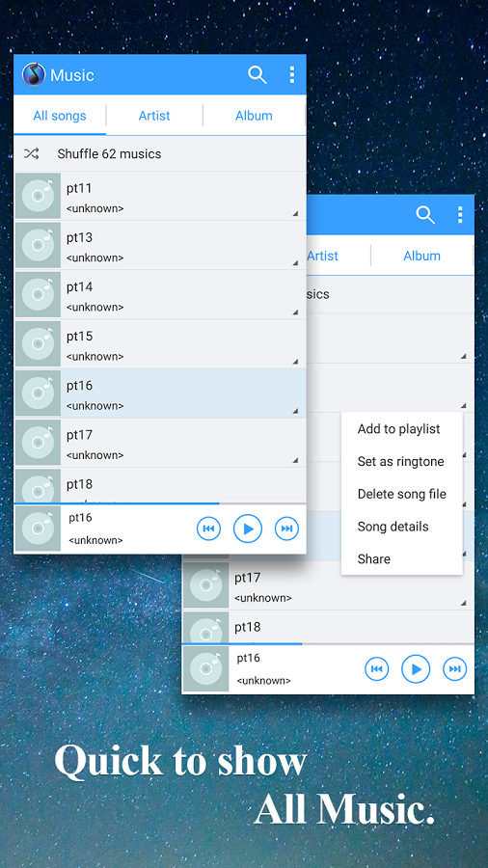
Task: Click next track in the back window player
Action: (x=455, y=669)
